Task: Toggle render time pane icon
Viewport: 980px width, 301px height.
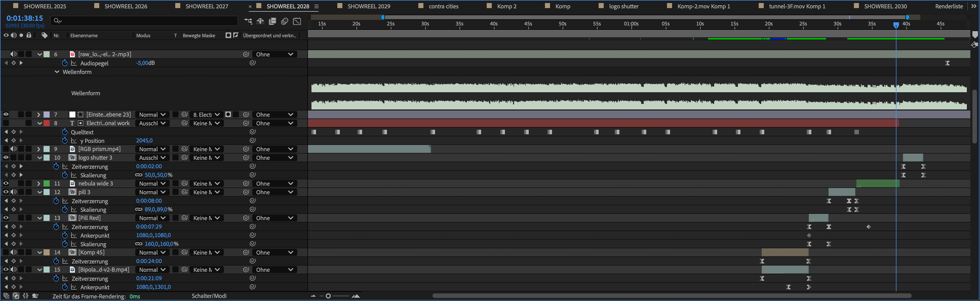Action: coord(35,296)
